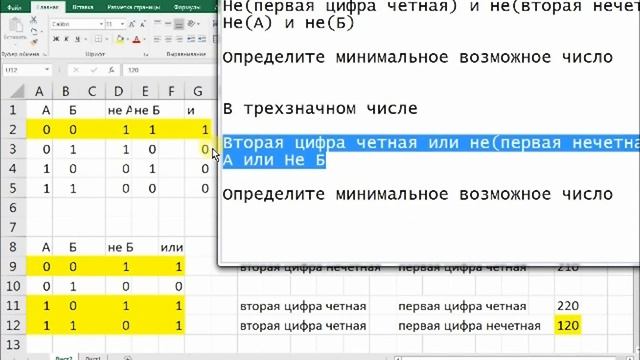Select row 2 header

[x=13, y=129]
